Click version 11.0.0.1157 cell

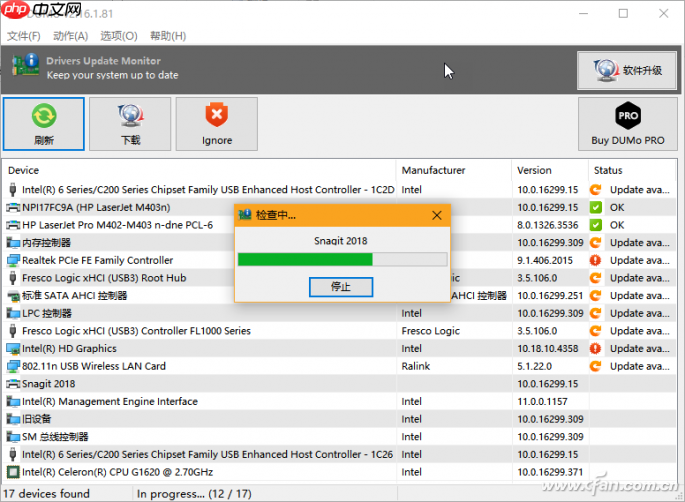click(x=542, y=402)
